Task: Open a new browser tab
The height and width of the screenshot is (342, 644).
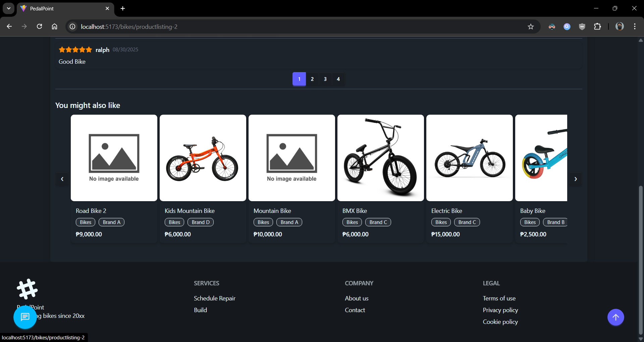Action: (123, 8)
